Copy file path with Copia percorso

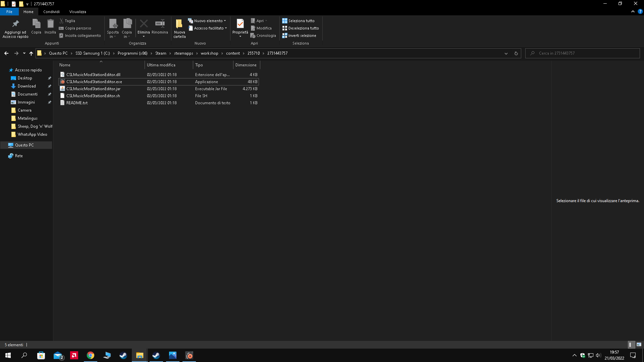[x=75, y=28]
